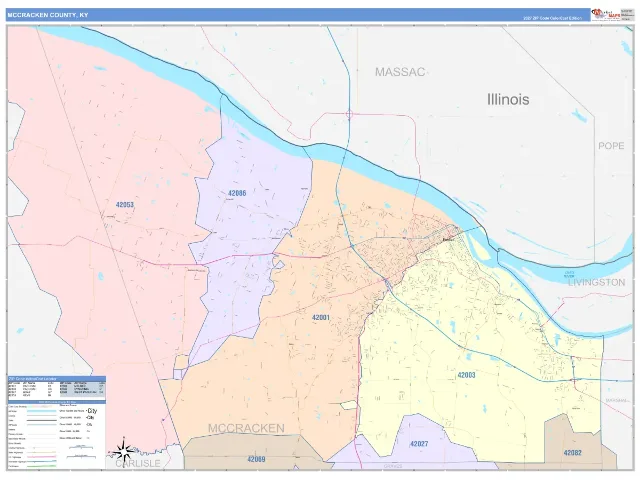
Task: Select ZIP code label 42086
Action: coord(237,193)
